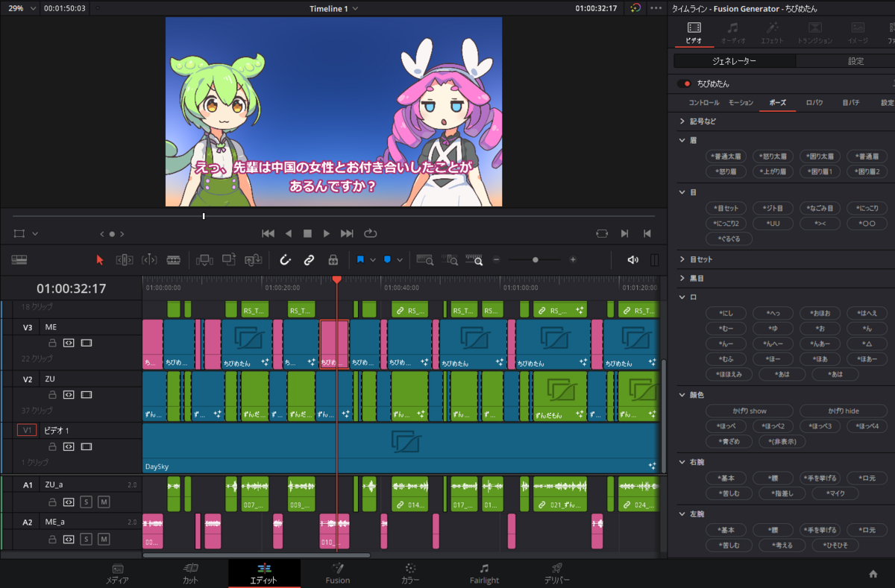Switch to the 口パク tab
The image size is (895, 588).
814,103
